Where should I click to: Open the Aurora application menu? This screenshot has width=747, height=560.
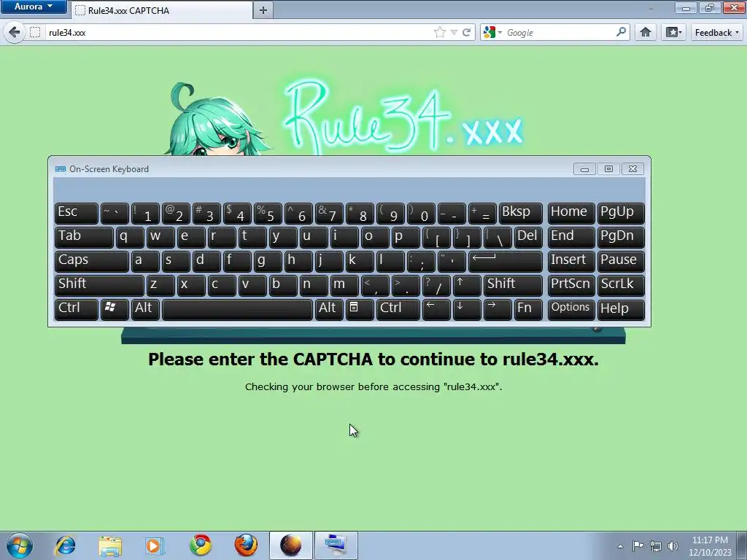(x=34, y=7)
